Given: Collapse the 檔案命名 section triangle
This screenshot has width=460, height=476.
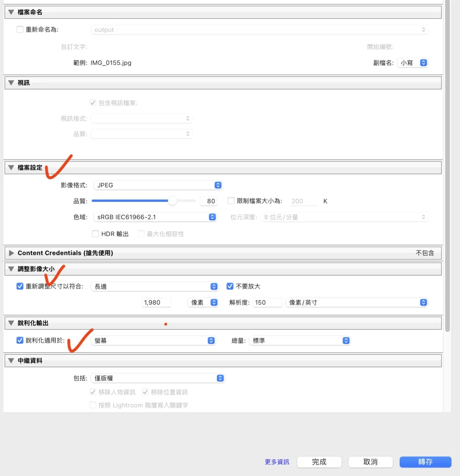Looking at the screenshot, I should tap(11, 12).
